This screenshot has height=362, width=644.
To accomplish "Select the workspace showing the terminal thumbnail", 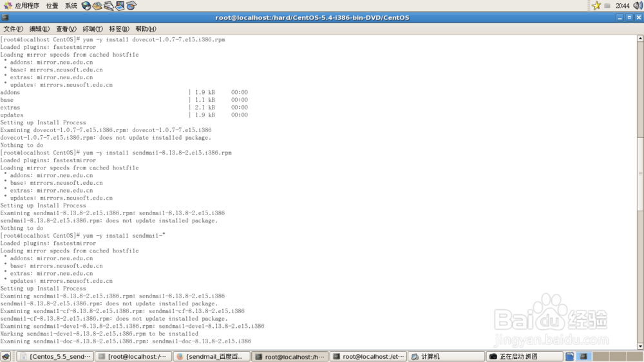I will (583, 356).
